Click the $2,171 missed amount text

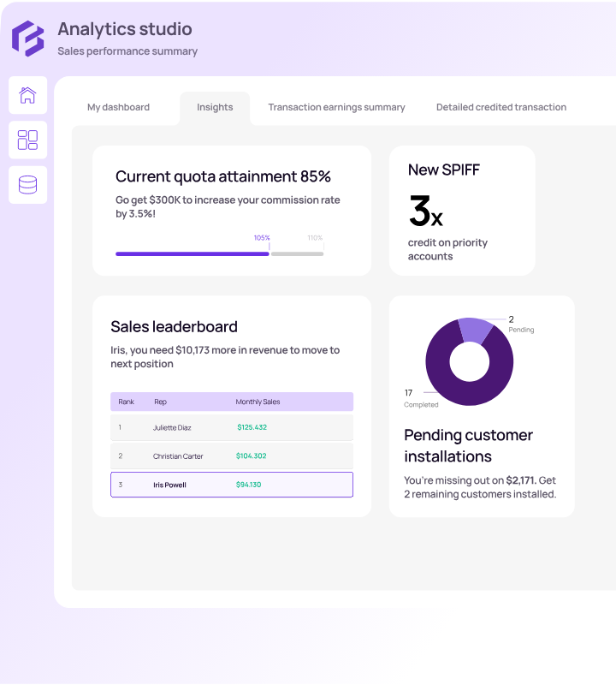[x=521, y=480]
